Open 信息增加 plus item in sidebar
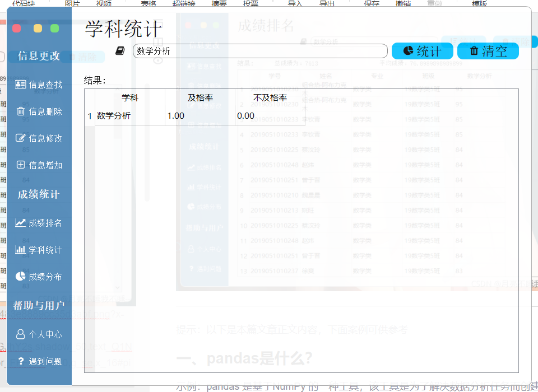Viewport: 538px width, 392px height. coord(39,165)
